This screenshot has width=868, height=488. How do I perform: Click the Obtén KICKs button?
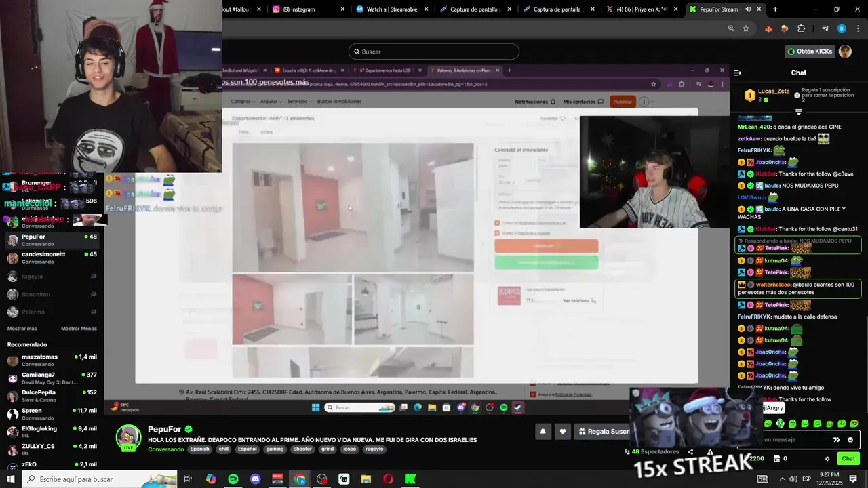tap(810, 52)
